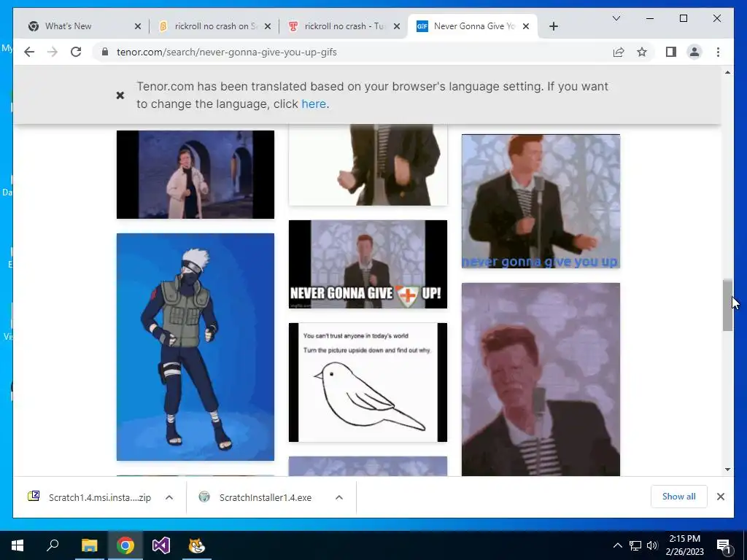The height and width of the screenshot is (560, 747).
Task: Open the tab search dropdown
Action: click(x=616, y=18)
